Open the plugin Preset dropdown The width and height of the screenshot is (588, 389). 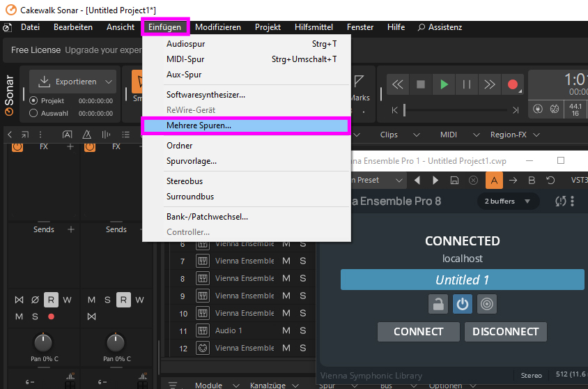pyautogui.click(x=399, y=181)
